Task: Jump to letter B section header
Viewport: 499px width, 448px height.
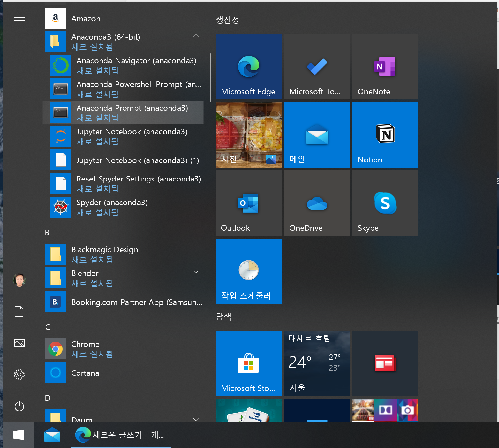Action: point(47,233)
